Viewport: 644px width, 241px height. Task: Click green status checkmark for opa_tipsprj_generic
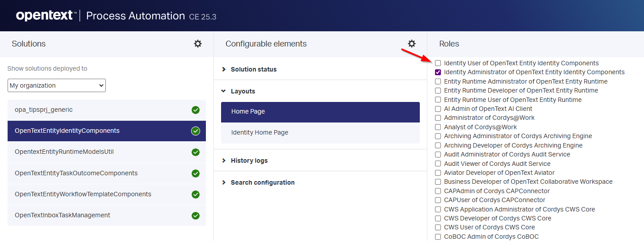tap(196, 110)
